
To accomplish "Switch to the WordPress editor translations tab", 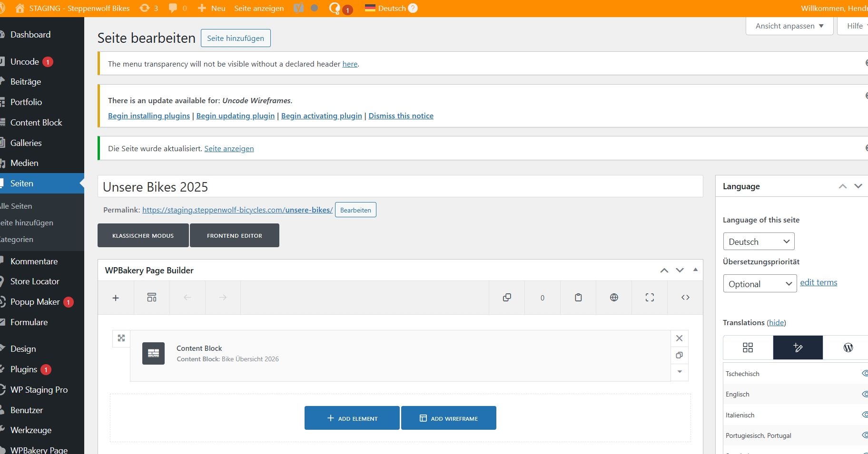I will coord(848,348).
